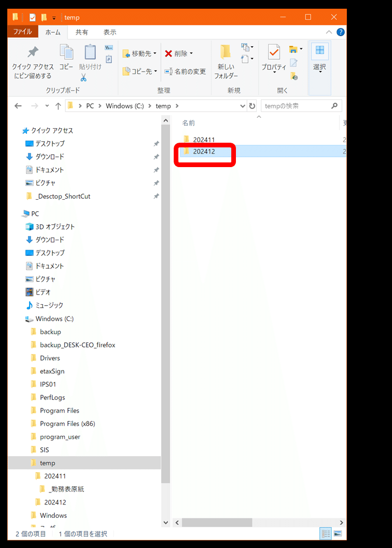This screenshot has width=392, height=548.
Task: Open the Copy to (コピー先) dropdown
Action: [139, 71]
